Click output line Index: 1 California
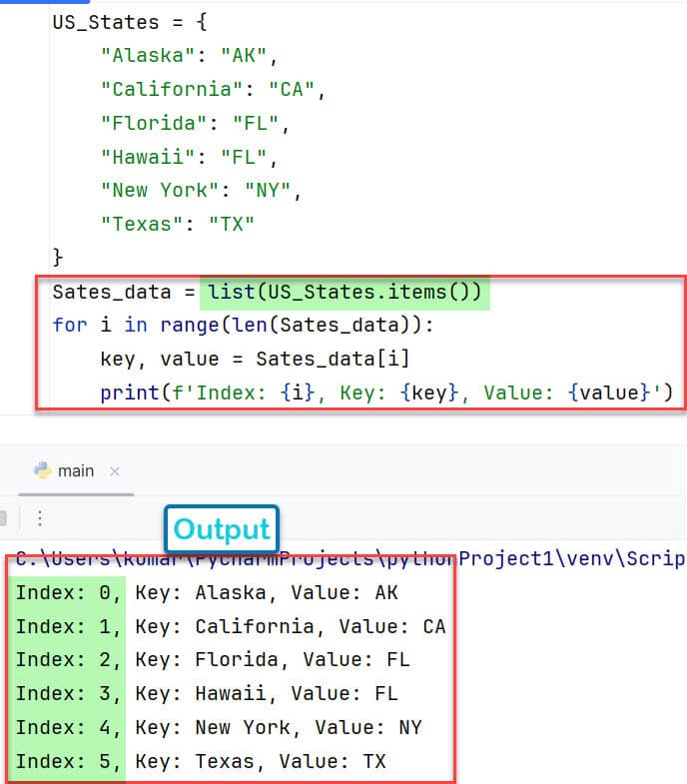The image size is (687, 784). pyautogui.click(x=231, y=626)
